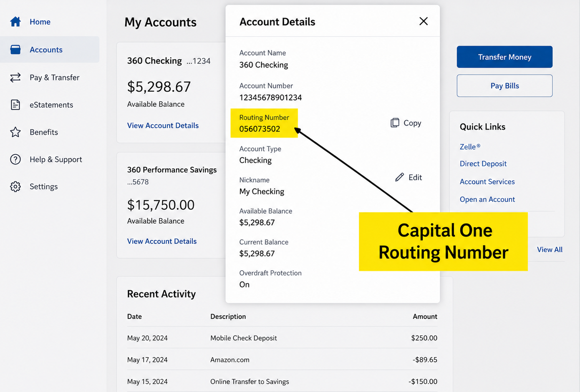Click the May 20, 2024 date cell
580x392 pixels.
tap(147, 338)
